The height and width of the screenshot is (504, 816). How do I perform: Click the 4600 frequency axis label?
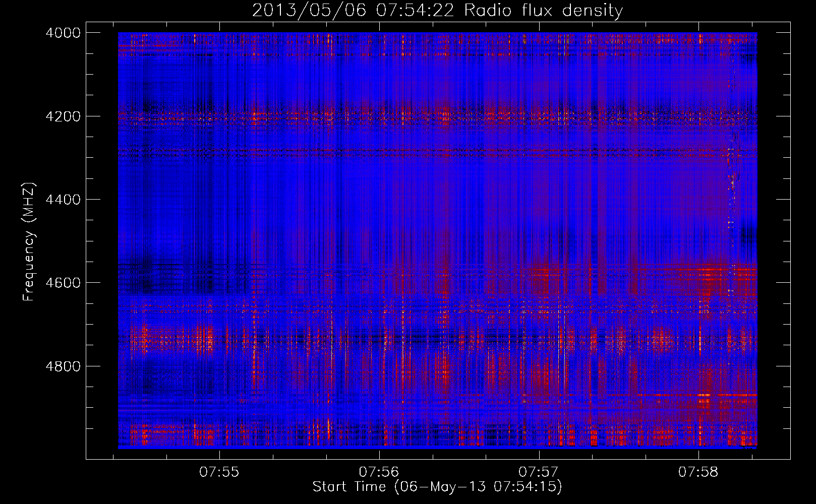tap(63, 283)
